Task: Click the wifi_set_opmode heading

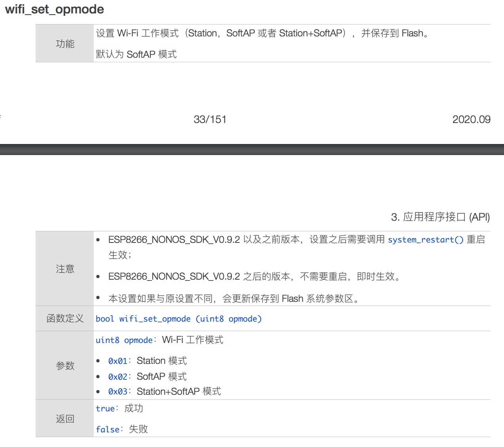Action: pyautogui.click(x=55, y=9)
